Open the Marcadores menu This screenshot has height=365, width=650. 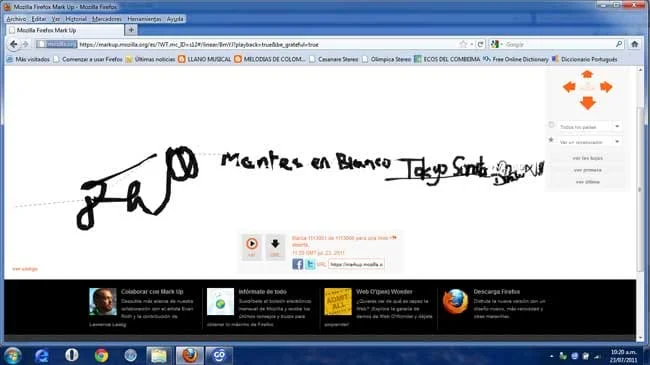point(107,19)
